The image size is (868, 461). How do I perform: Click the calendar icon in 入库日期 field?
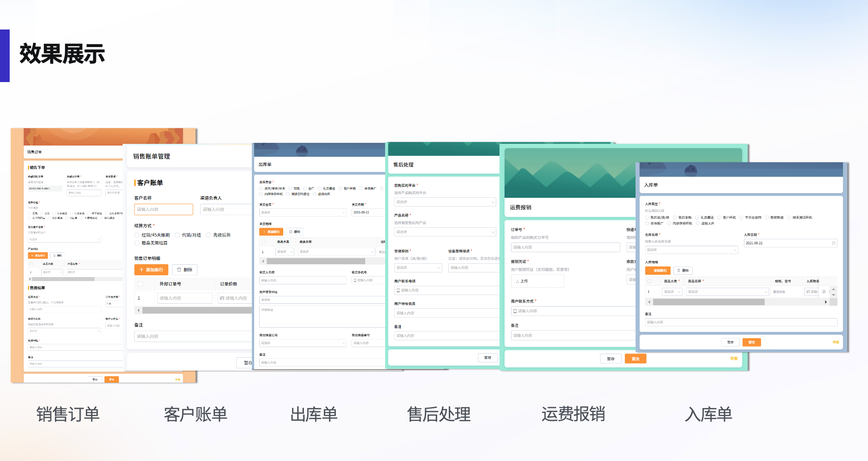coord(833,243)
